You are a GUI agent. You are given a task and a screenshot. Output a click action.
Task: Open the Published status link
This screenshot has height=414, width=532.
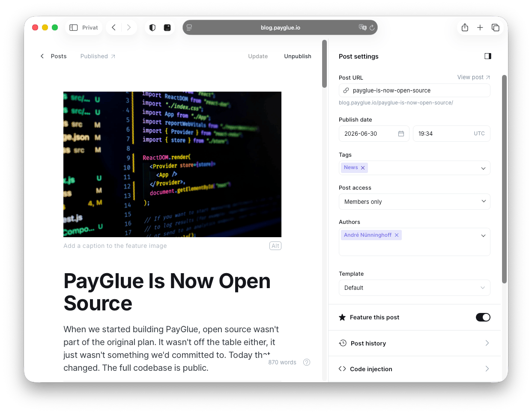click(98, 56)
